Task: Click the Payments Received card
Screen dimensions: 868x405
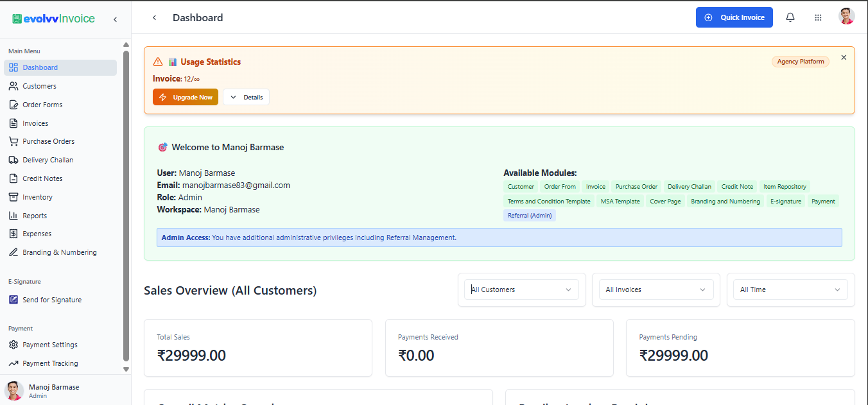Action: tap(499, 348)
